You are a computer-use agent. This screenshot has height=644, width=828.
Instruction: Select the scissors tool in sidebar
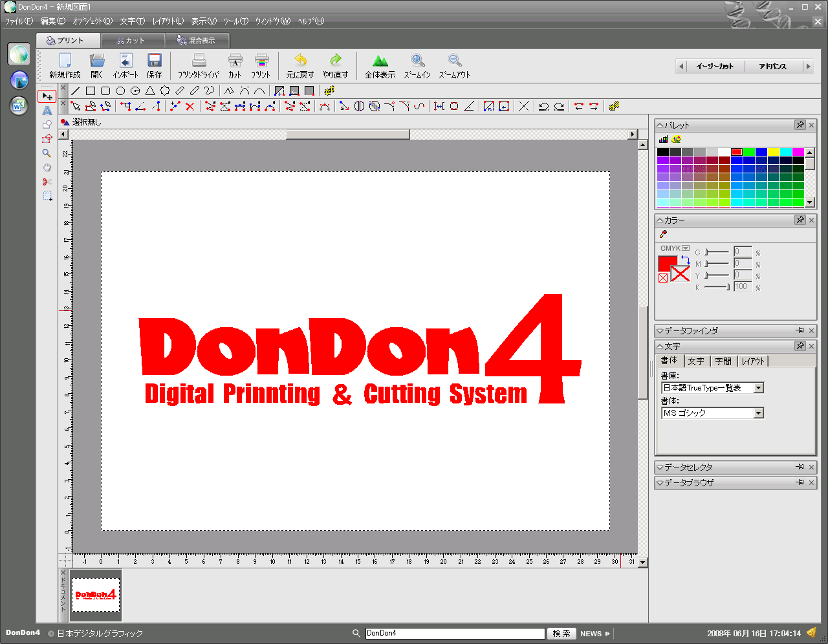(x=47, y=182)
